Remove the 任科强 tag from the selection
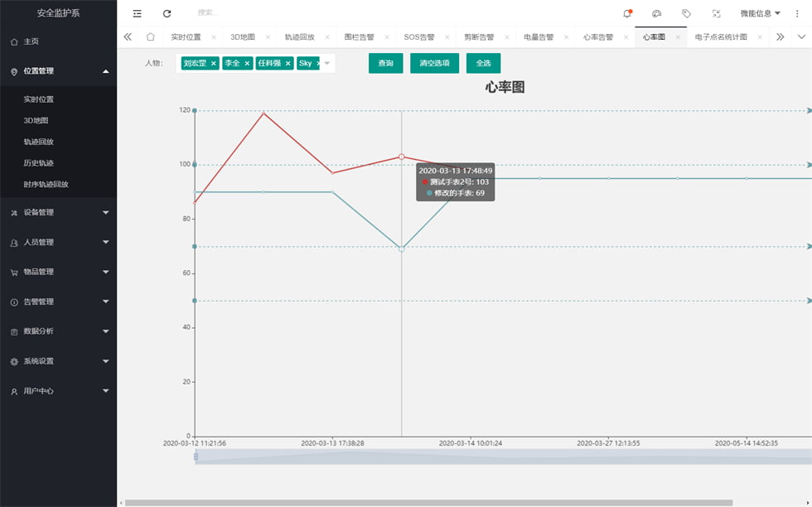This screenshot has width=812, height=507. click(x=288, y=63)
